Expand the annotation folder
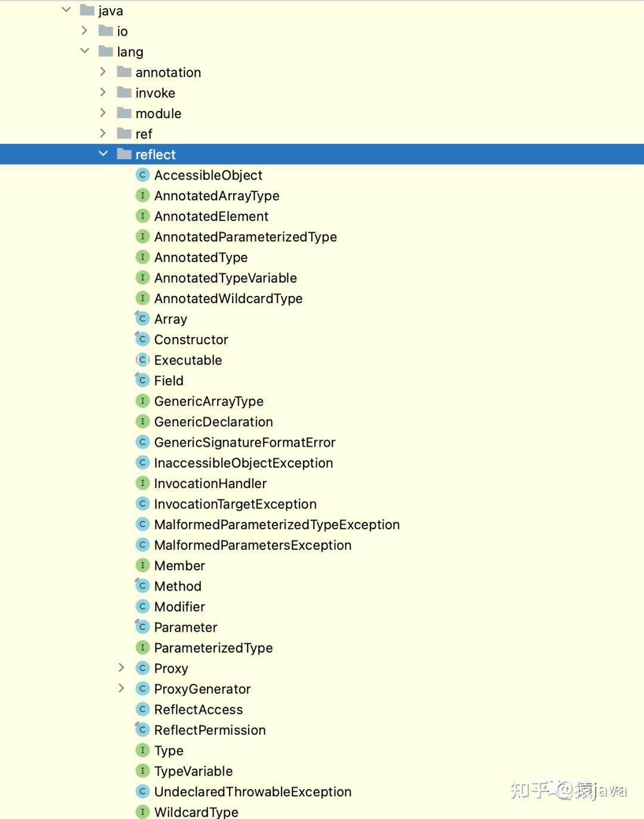The image size is (644, 819). coord(103,72)
